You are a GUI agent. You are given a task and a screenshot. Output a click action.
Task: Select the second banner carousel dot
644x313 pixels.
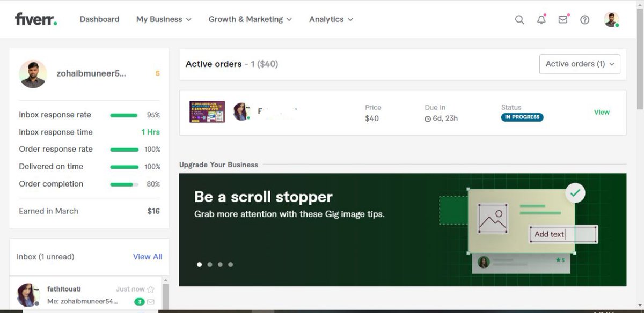click(210, 264)
